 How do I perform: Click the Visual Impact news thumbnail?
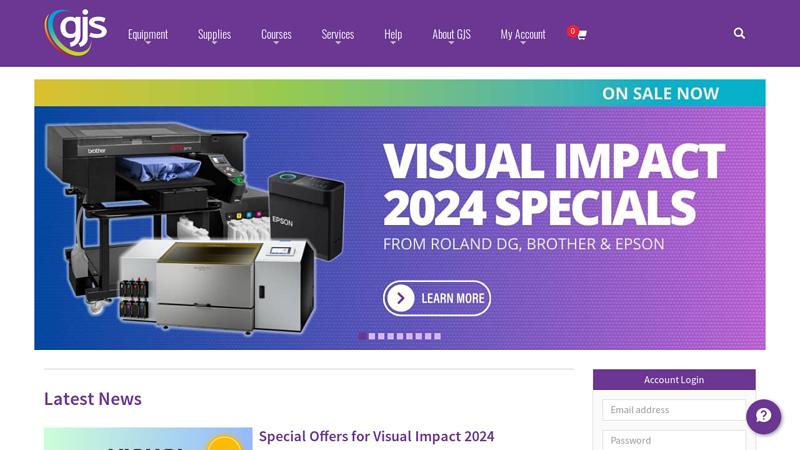148,439
